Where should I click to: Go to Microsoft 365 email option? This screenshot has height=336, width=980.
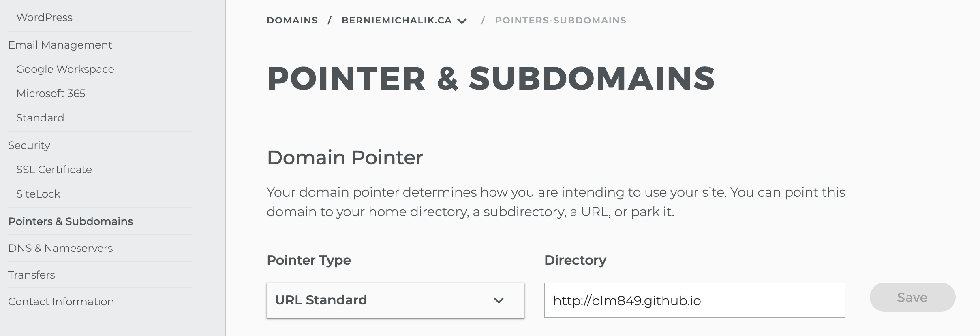click(51, 94)
